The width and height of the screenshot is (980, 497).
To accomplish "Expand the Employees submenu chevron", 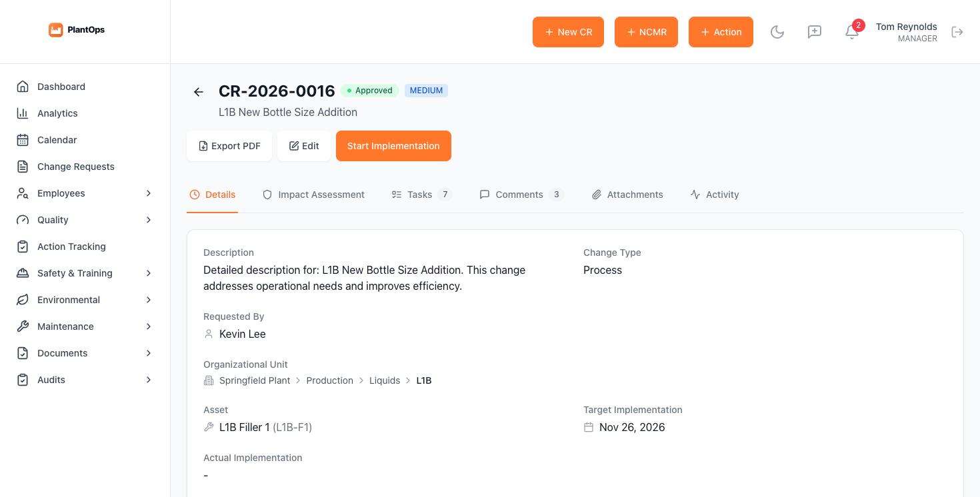I will 149,193.
